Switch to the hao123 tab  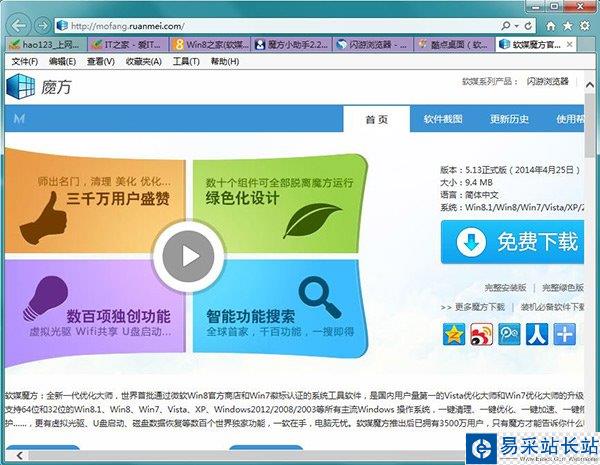[46, 44]
